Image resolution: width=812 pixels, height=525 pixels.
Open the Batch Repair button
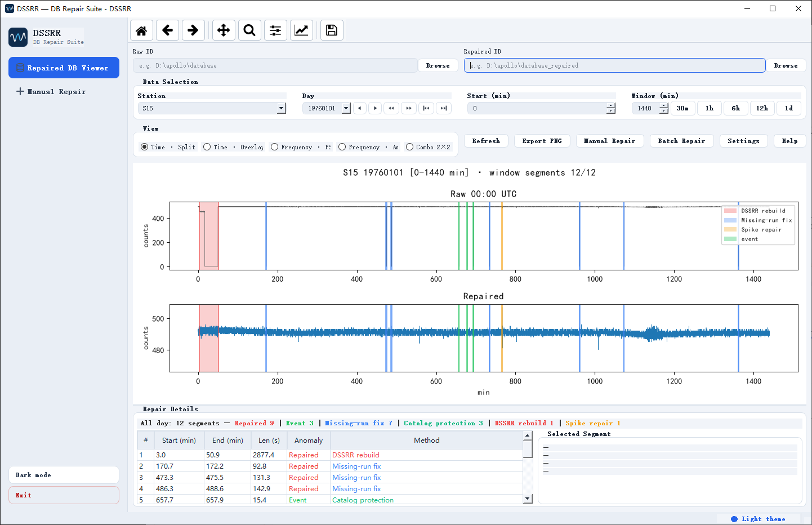tap(681, 141)
